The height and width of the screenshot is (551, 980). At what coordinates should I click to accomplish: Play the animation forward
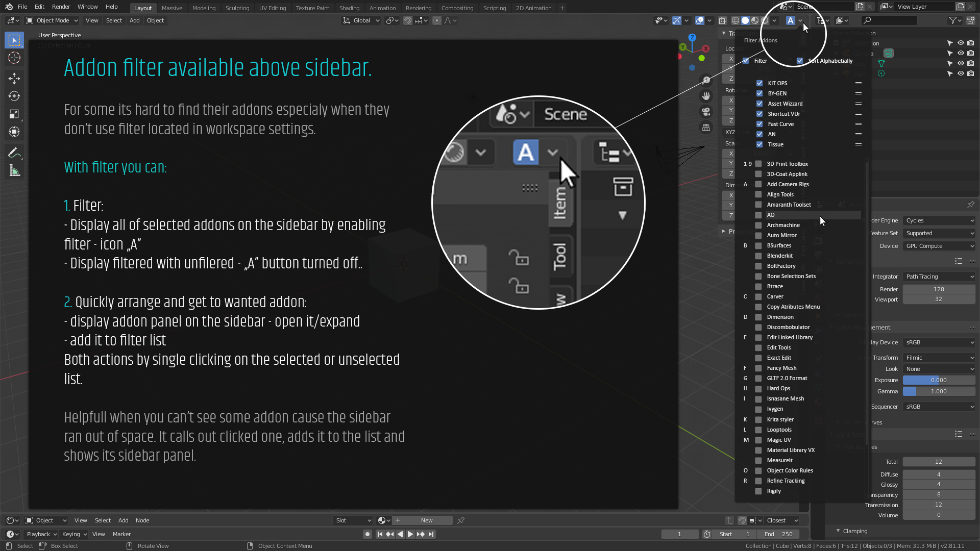[x=410, y=534]
